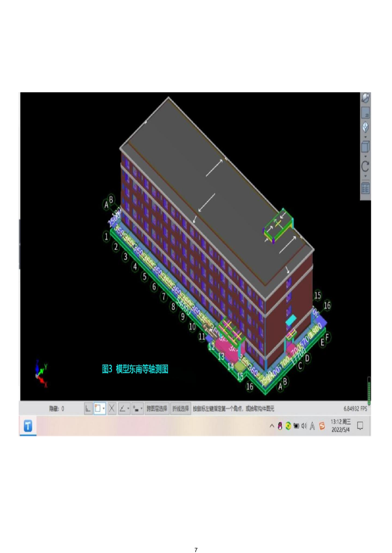Click the green vertical slider at right edge

click(369, 390)
